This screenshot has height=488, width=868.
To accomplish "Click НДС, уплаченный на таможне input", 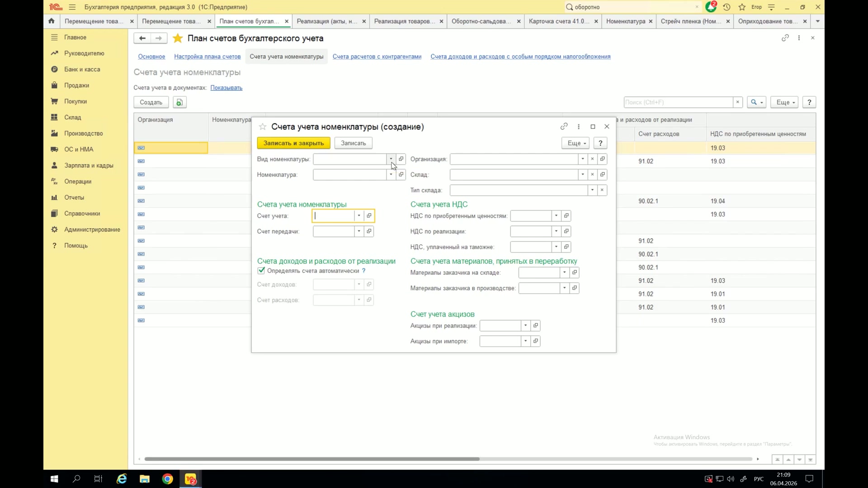I will [531, 247].
